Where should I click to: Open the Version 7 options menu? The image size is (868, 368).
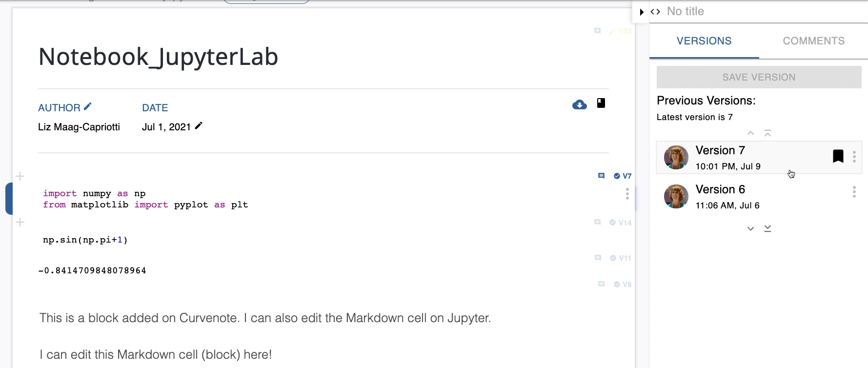[x=854, y=157]
